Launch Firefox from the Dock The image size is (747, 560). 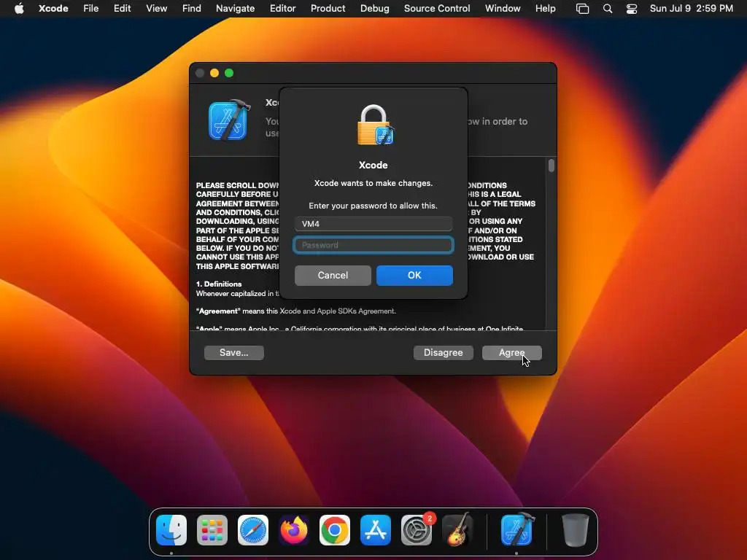point(294,530)
